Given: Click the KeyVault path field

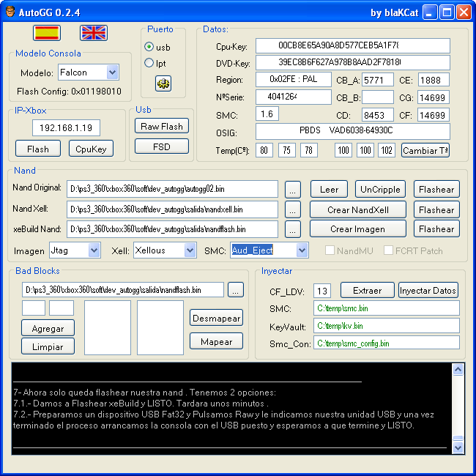Looking at the screenshot, I should 387,326.
